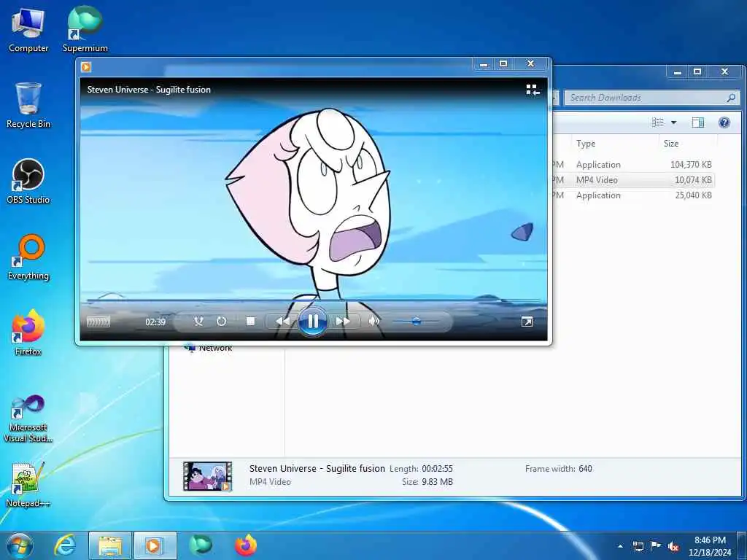Turn shuffle on in Media Player
The height and width of the screenshot is (560, 747).
198,322
